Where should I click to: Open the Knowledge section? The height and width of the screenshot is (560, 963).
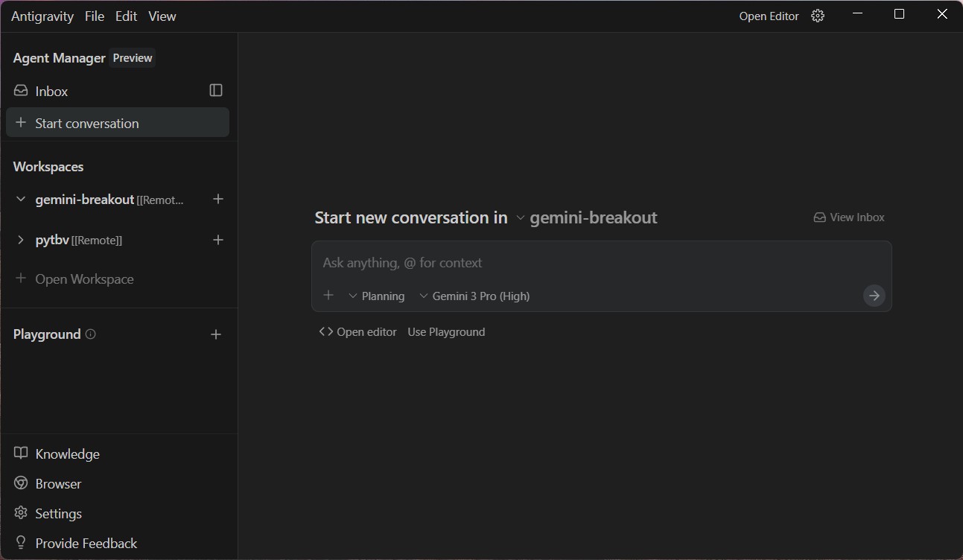click(x=67, y=454)
